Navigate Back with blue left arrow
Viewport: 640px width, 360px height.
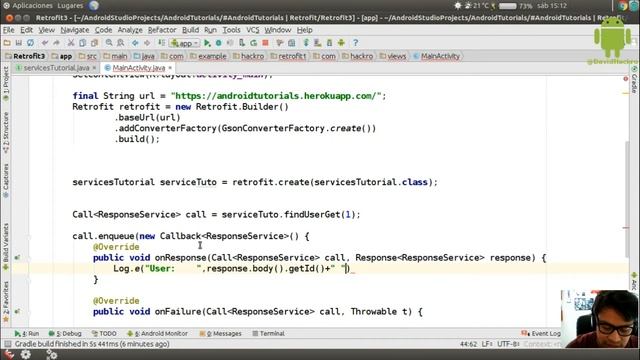coord(135,43)
